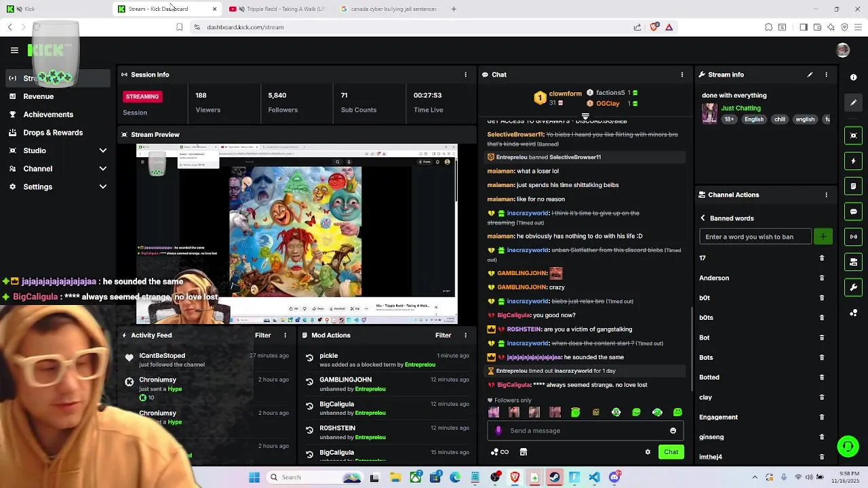This screenshot has width=868, height=488.
Task: Open emoji picker in chat input
Action: [673, 430]
